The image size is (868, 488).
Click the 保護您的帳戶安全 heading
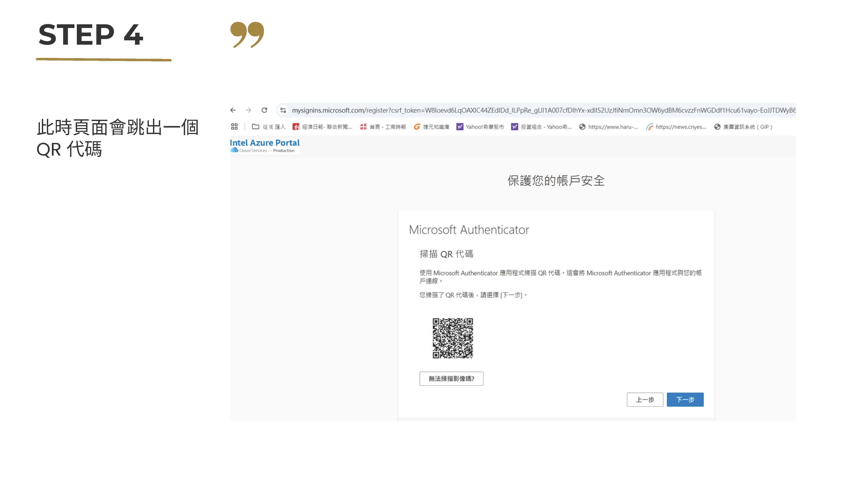556,180
